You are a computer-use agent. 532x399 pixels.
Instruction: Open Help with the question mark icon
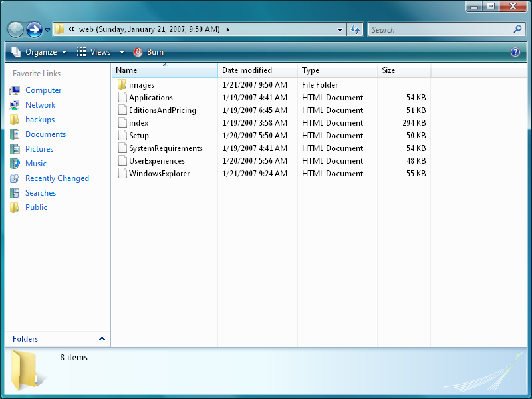(515, 52)
